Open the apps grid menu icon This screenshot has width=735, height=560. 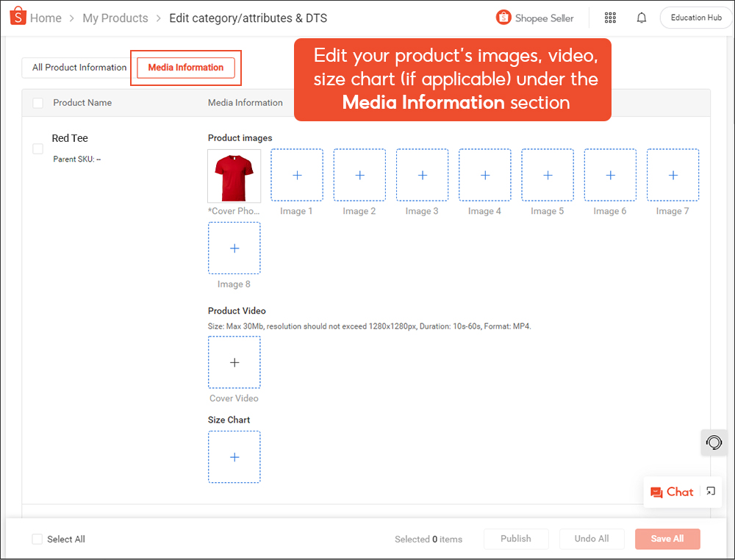click(610, 18)
